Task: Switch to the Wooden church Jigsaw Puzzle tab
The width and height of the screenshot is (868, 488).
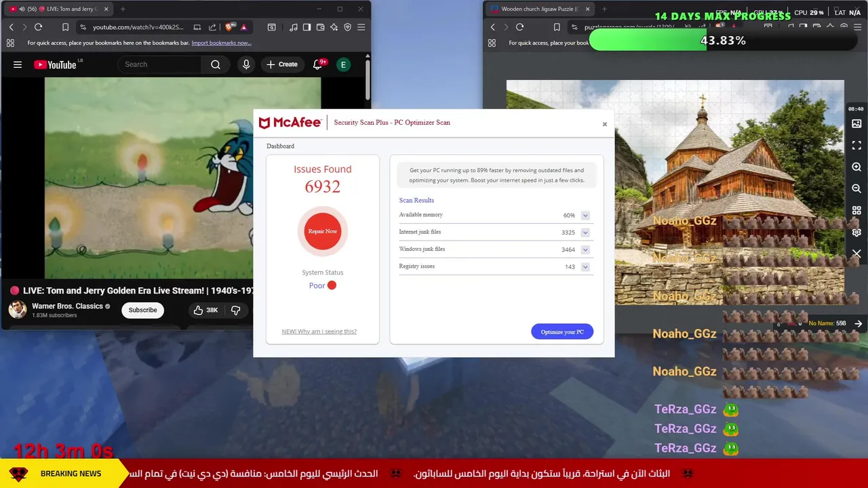Action: pos(539,9)
